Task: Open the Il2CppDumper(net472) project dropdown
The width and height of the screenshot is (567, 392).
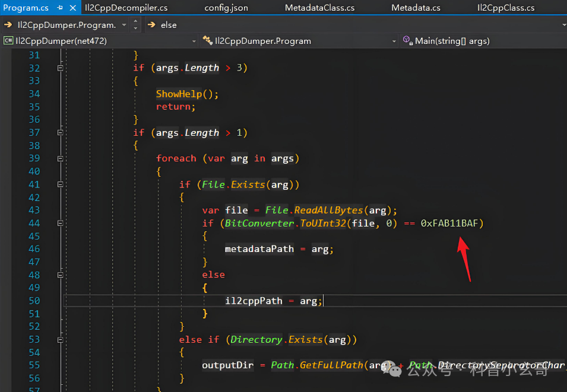Action: (x=194, y=41)
